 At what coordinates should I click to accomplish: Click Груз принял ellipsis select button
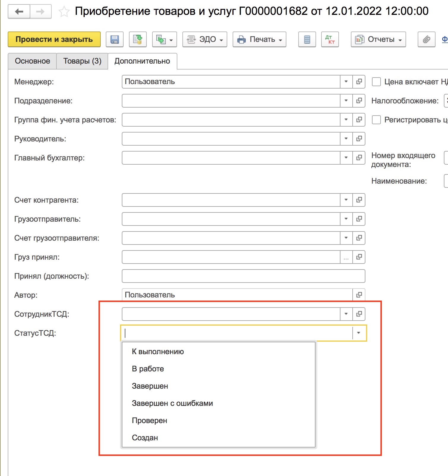click(346, 257)
